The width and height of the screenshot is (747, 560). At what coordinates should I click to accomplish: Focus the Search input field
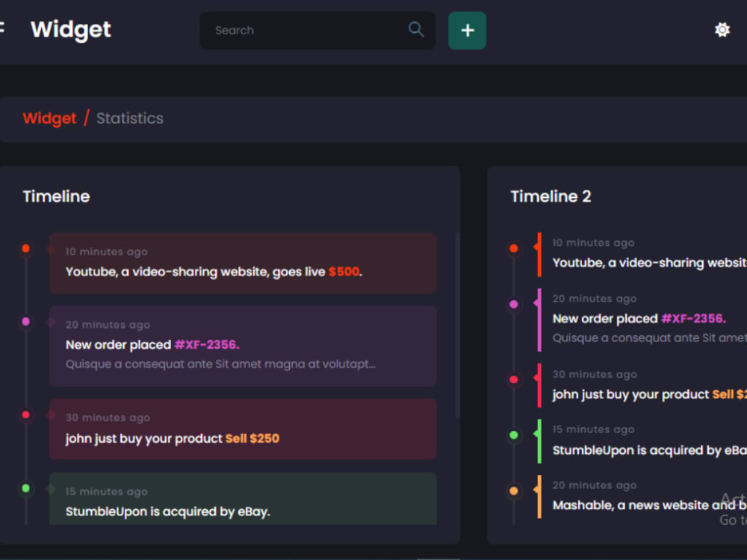click(x=317, y=31)
